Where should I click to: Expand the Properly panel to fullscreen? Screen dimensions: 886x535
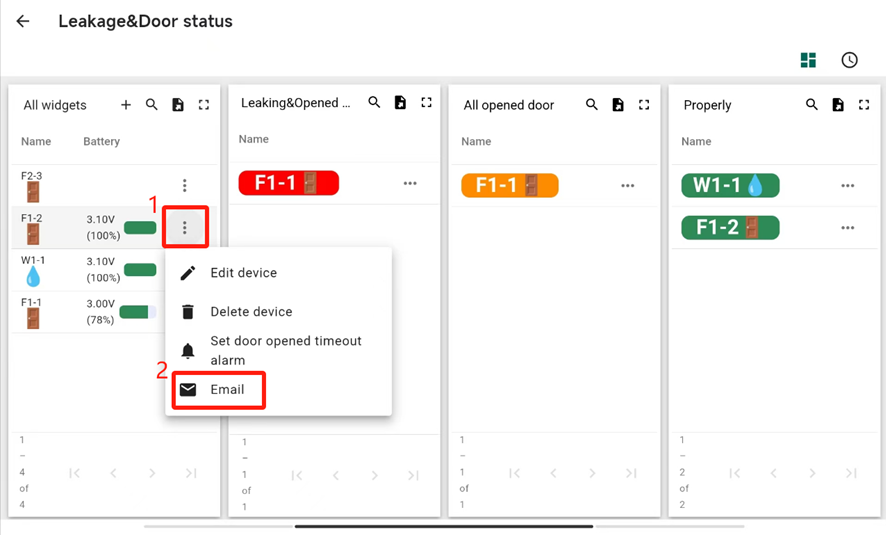click(x=864, y=105)
